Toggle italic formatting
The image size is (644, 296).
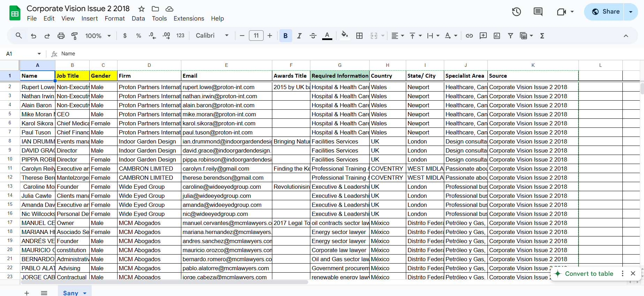tap(299, 36)
